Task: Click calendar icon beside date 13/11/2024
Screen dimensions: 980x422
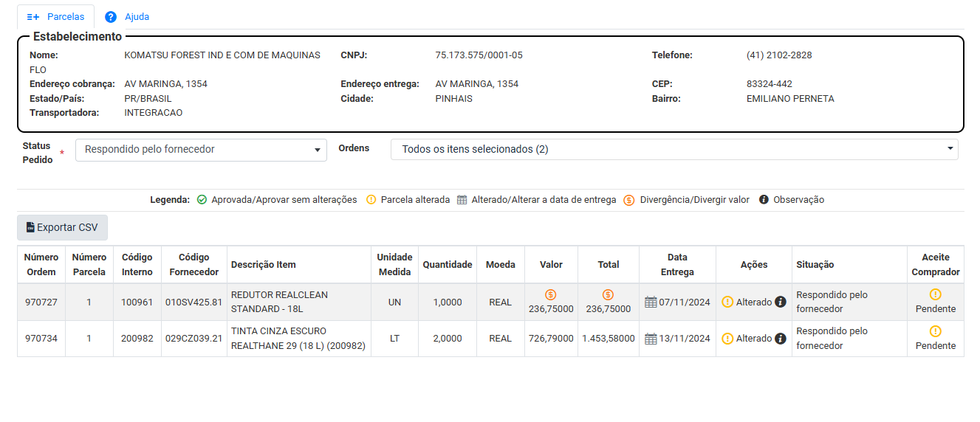Action: (651, 339)
